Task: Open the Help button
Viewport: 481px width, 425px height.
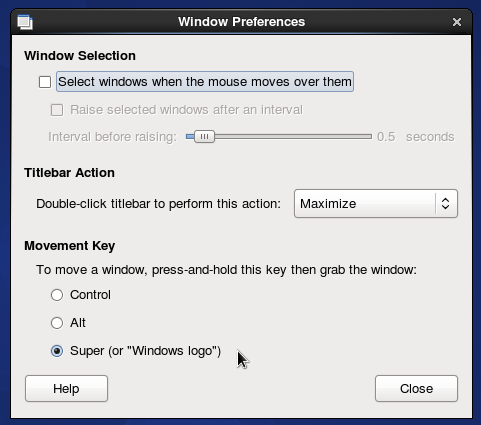Action: pyautogui.click(x=66, y=389)
